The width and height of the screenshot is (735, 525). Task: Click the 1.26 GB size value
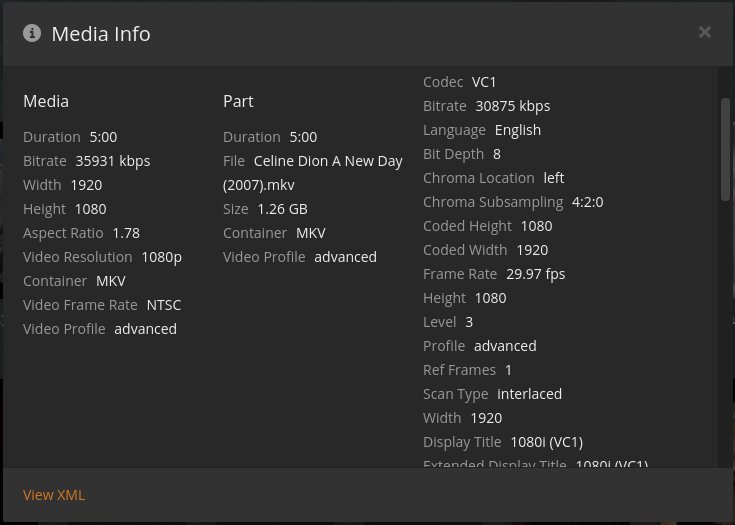[282, 209]
